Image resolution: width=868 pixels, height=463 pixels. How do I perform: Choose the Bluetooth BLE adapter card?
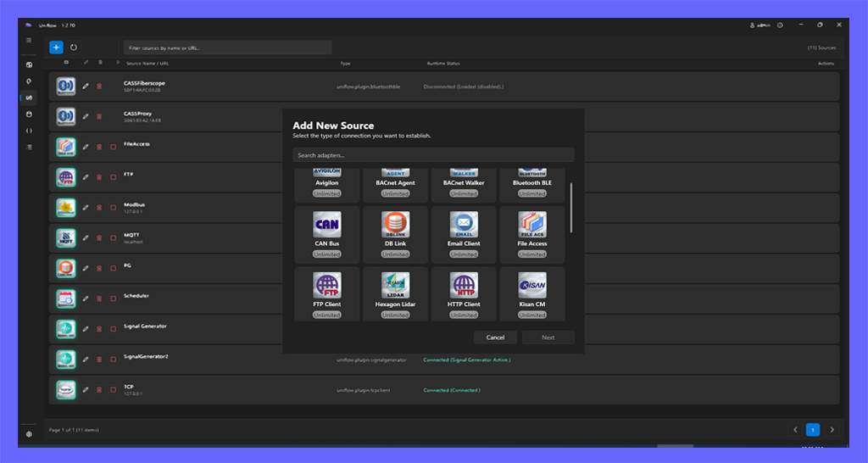[532, 185]
